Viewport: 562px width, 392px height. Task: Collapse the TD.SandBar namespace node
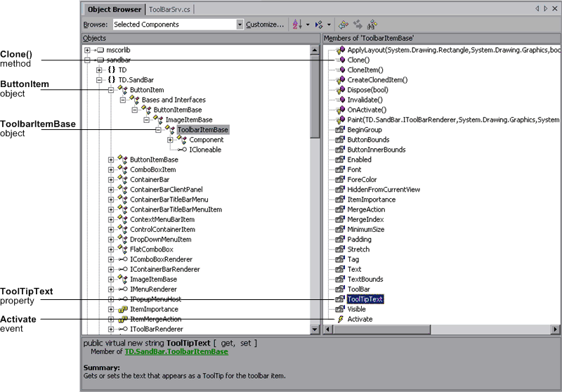click(99, 80)
